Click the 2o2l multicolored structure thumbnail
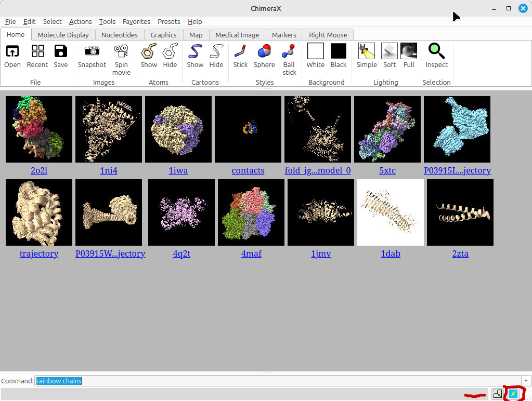532x401 pixels. tap(39, 129)
